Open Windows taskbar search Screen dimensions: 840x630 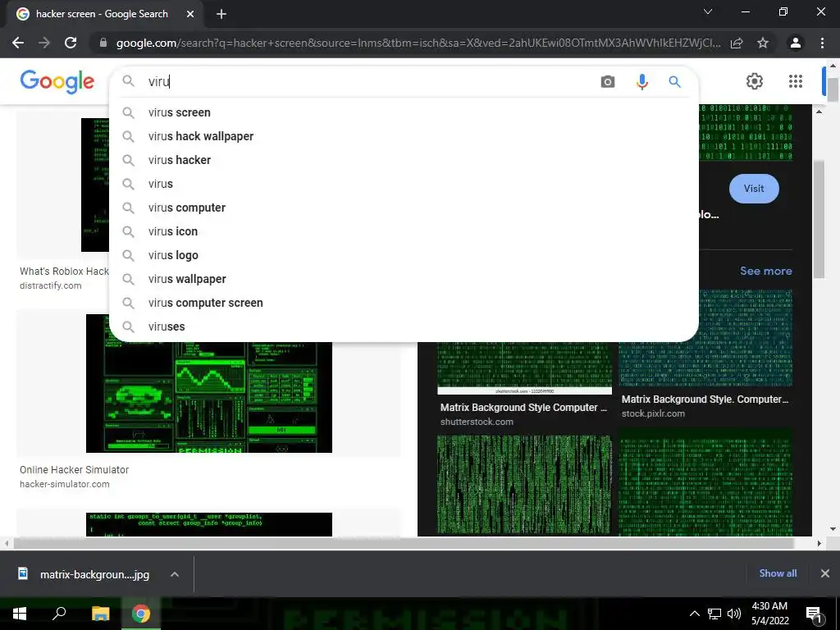(59, 614)
